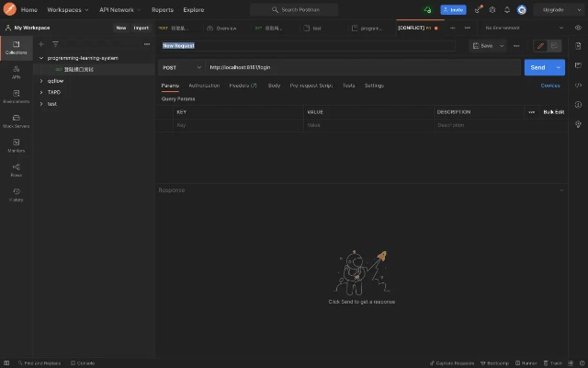This screenshot has width=588, height=368.
Task: Click the Cookies link
Action: (550, 86)
